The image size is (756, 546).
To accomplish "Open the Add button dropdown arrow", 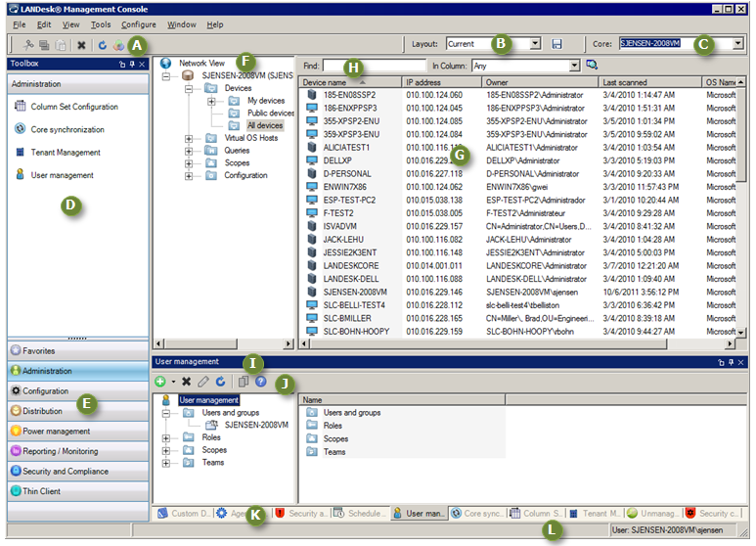I will tap(173, 382).
